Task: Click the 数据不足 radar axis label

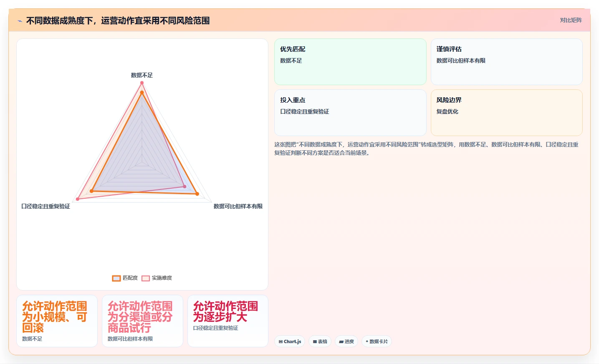Action: [x=142, y=75]
